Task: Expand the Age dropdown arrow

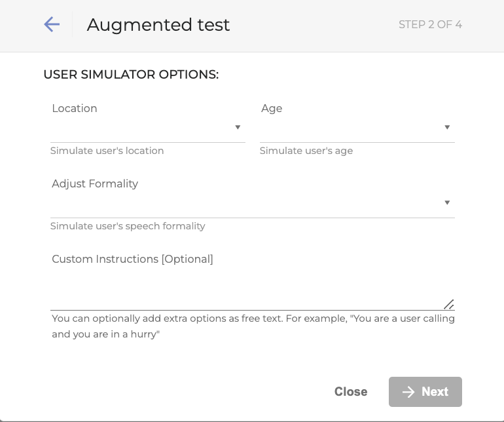Action: point(447,127)
